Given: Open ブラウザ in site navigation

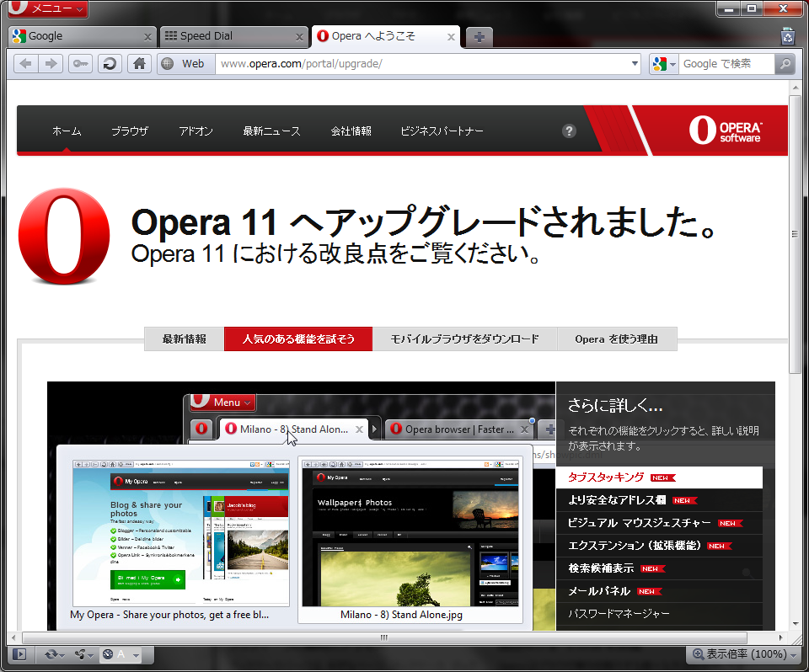Looking at the screenshot, I should coord(130,131).
